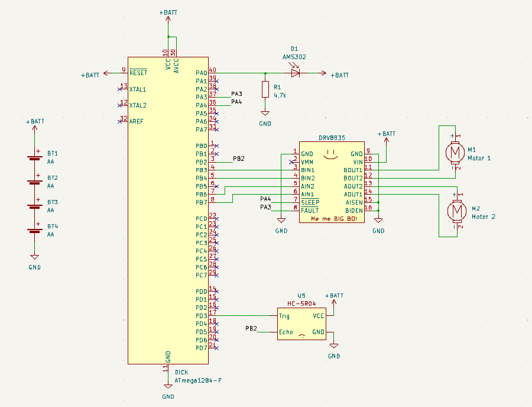Select the Motor 1 symbol M1
This screenshot has height=407, width=532.
tap(455, 152)
